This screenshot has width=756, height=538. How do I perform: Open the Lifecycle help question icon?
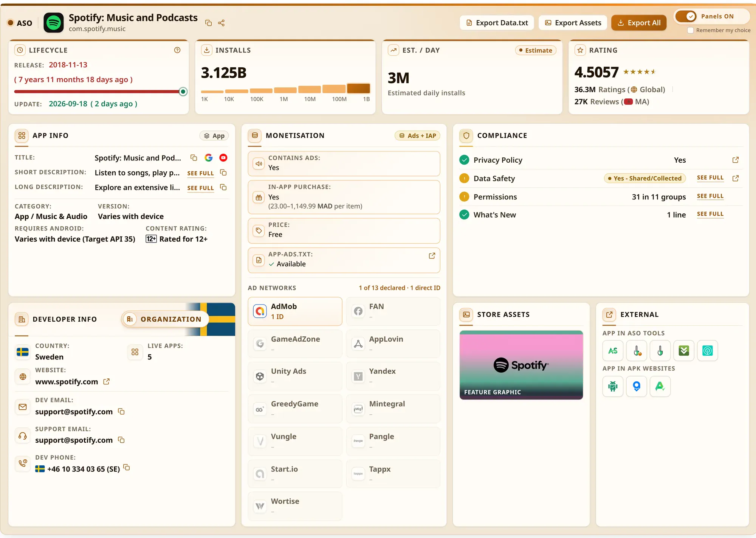click(x=177, y=50)
